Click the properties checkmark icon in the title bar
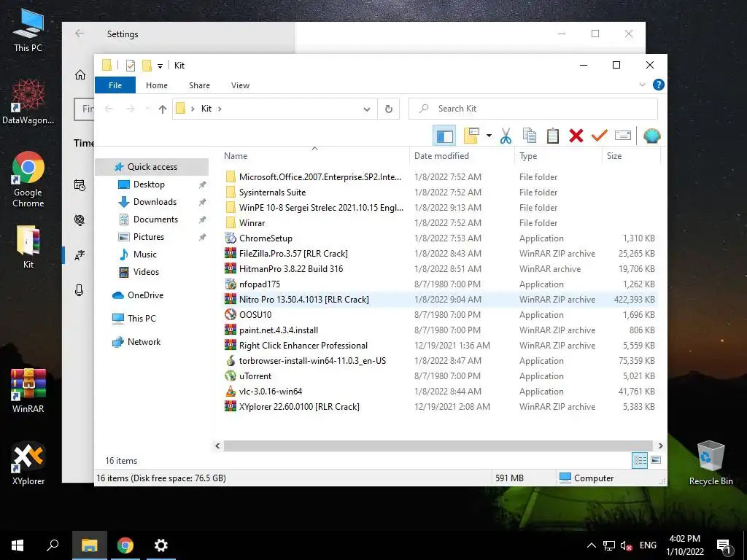Image resolution: width=747 pixels, height=560 pixels. click(130, 66)
